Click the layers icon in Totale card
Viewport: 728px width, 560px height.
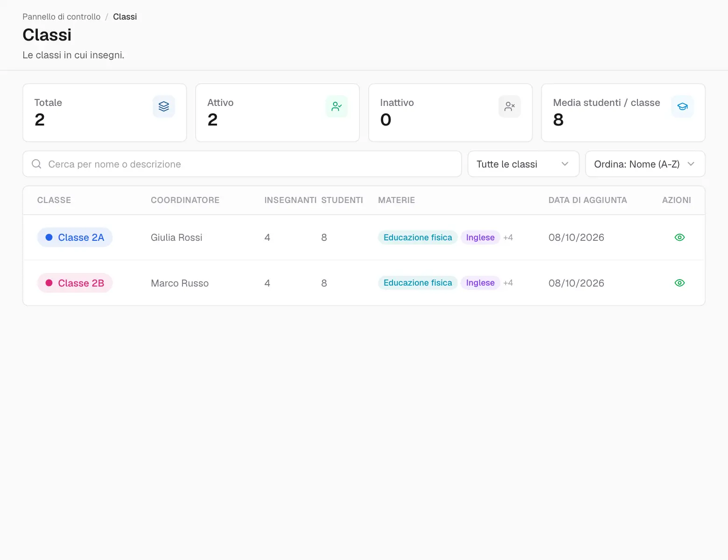point(164,106)
